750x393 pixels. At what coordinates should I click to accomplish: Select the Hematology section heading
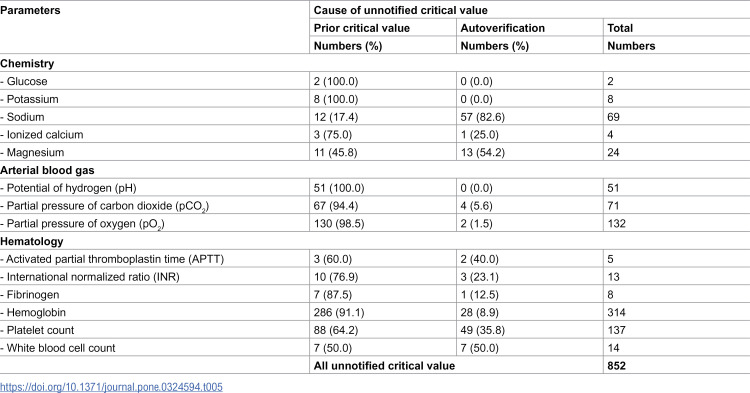pyautogui.click(x=32, y=241)
